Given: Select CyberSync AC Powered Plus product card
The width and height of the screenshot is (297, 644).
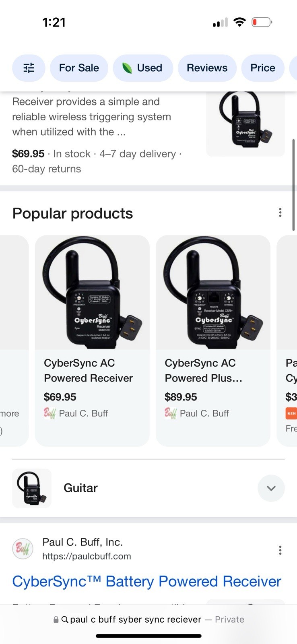Looking at the screenshot, I should (x=213, y=341).
